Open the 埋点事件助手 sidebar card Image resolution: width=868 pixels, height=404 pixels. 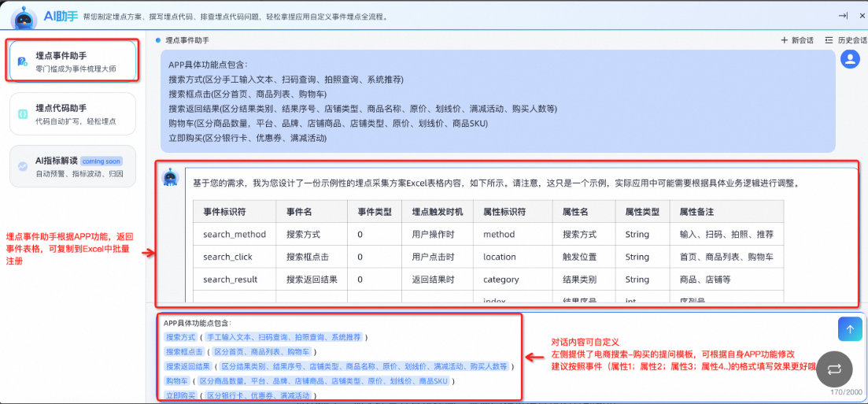pos(72,61)
